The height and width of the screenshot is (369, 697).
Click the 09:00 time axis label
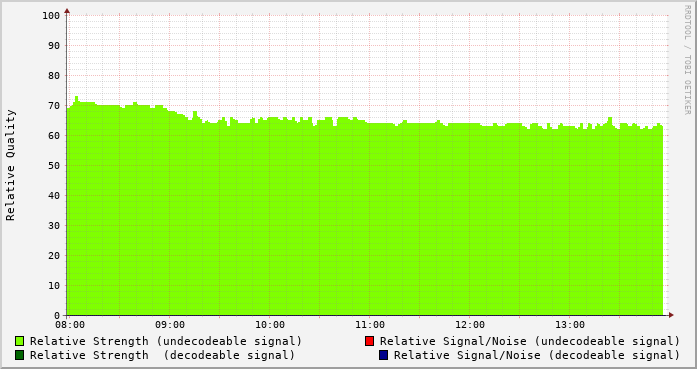[170, 325]
